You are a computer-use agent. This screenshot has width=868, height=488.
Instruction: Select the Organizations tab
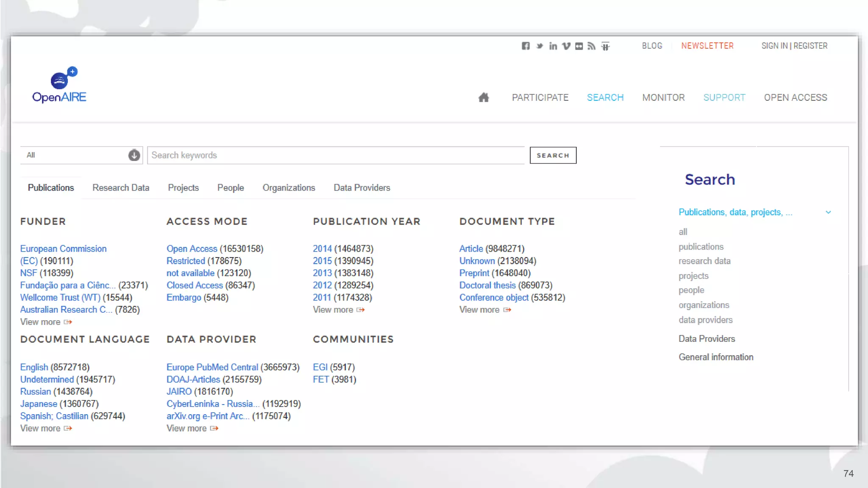coord(289,188)
